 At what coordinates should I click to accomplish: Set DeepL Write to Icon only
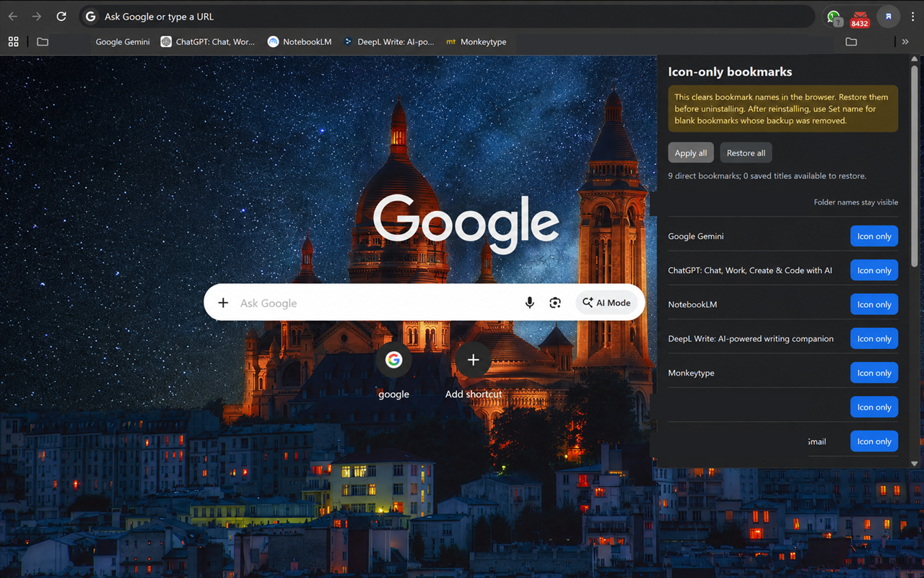pyautogui.click(x=874, y=339)
